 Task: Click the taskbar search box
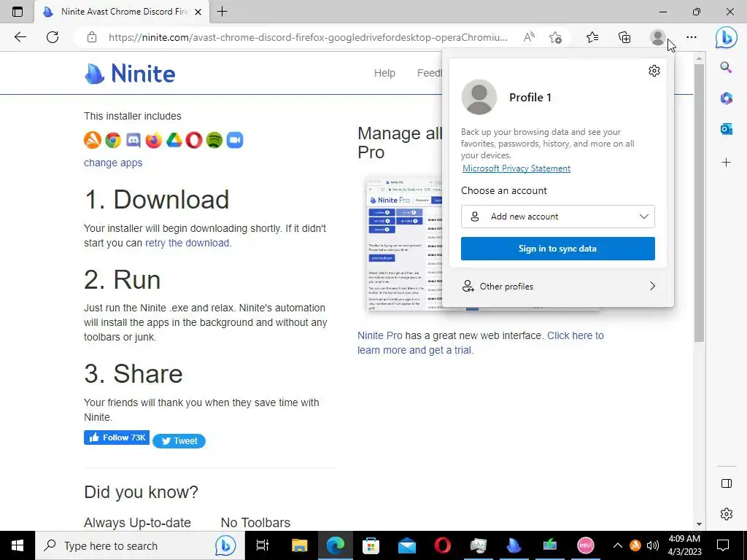[x=140, y=545]
